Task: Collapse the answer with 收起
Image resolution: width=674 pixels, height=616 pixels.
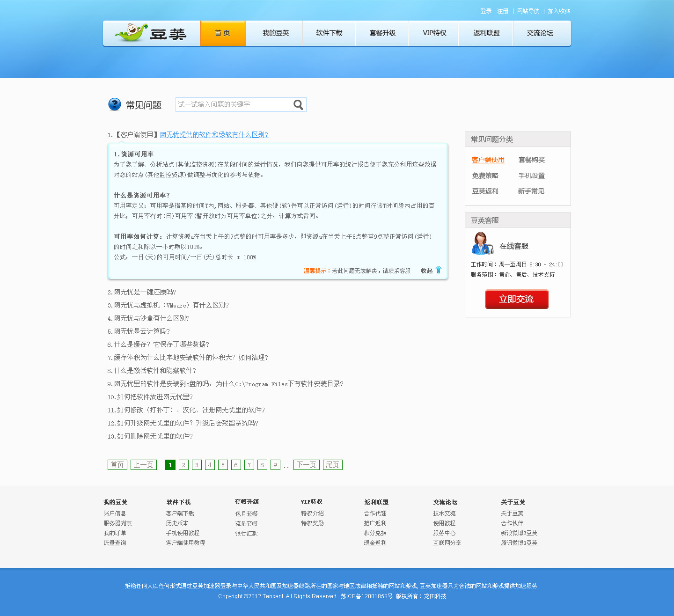Action: 426,271
